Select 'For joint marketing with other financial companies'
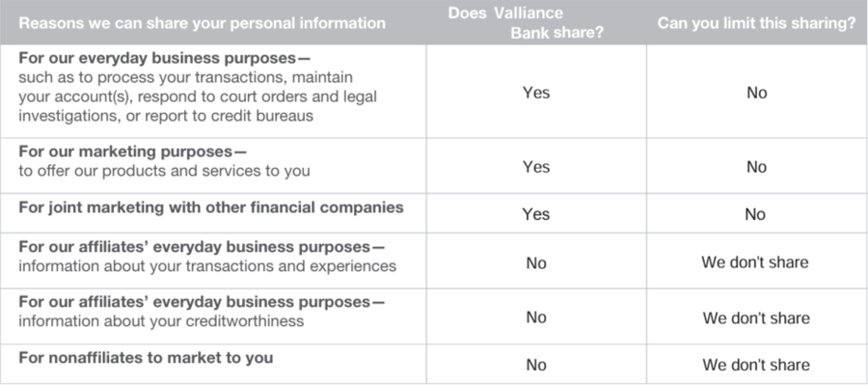This screenshot has width=868, height=385. 211,207
